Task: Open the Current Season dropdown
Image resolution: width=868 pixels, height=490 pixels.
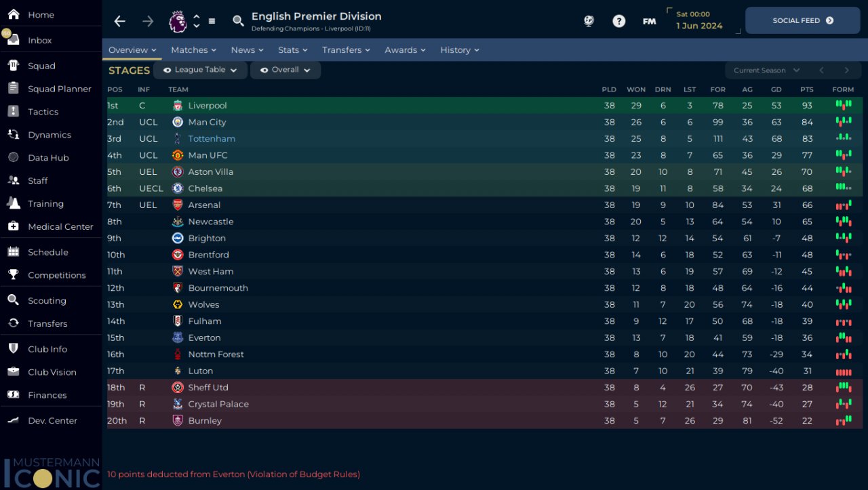Action: coord(766,70)
